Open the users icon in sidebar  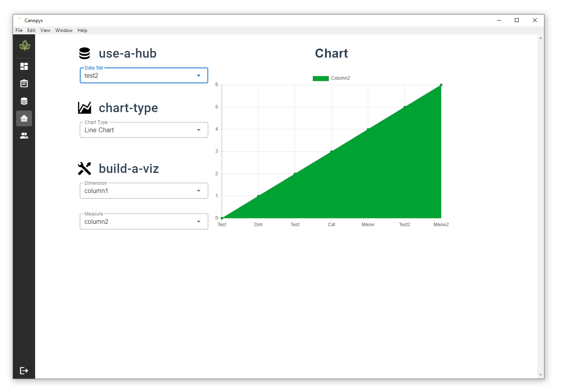click(24, 136)
